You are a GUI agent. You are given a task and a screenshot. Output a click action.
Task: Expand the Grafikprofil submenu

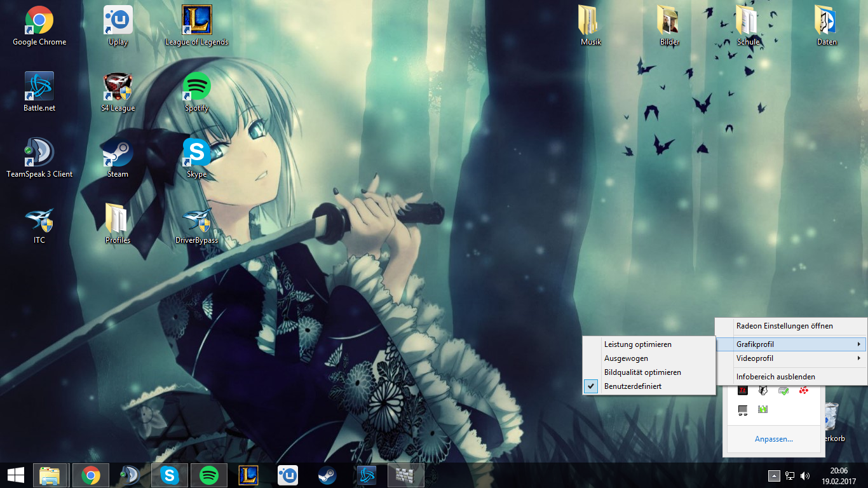(792, 344)
